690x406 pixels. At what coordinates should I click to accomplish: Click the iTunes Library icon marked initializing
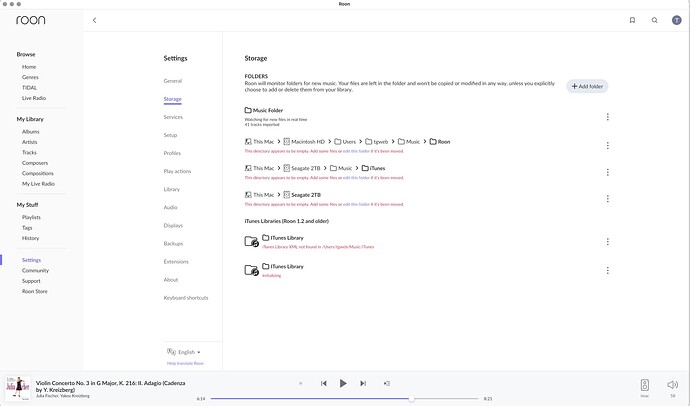coord(251,270)
